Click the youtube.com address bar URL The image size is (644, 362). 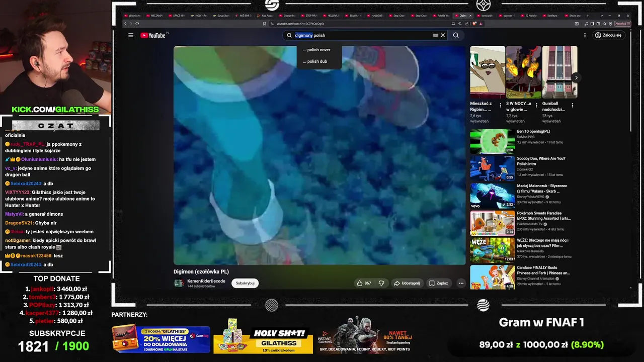300,24
